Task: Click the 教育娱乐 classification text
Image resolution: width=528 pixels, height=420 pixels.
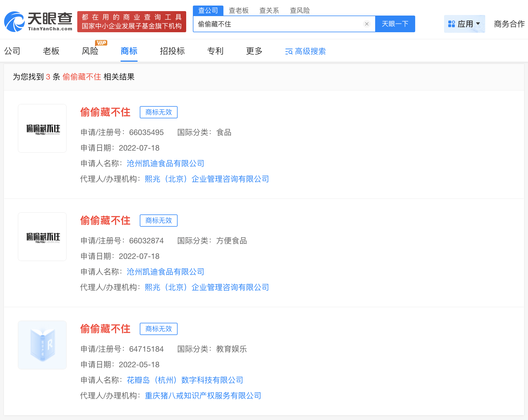Action: pyautogui.click(x=231, y=349)
